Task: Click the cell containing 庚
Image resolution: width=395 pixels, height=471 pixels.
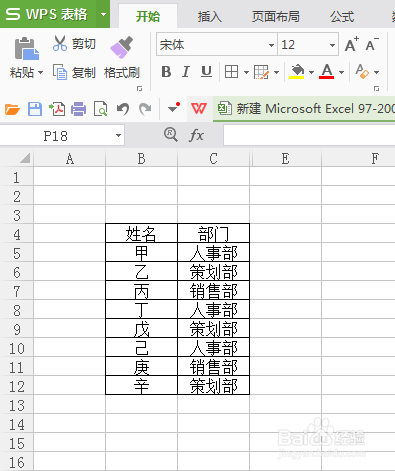Action: [141, 366]
